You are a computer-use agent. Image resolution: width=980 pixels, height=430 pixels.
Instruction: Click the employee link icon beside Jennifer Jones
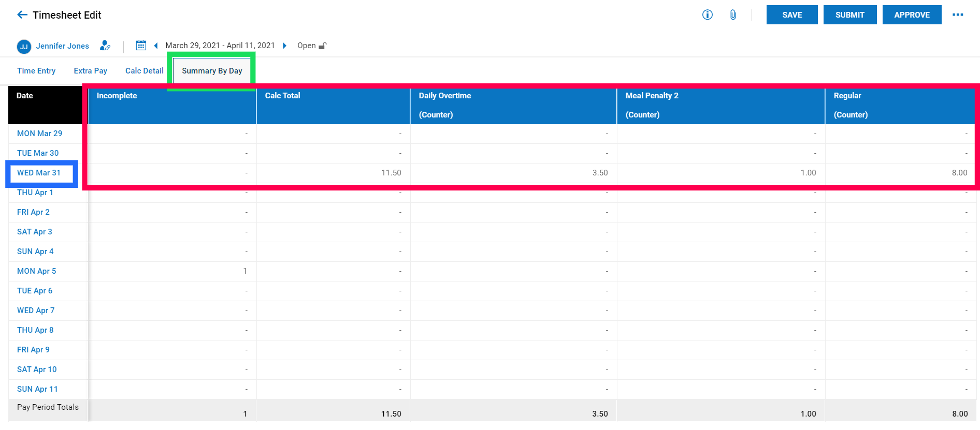[x=105, y=46]
